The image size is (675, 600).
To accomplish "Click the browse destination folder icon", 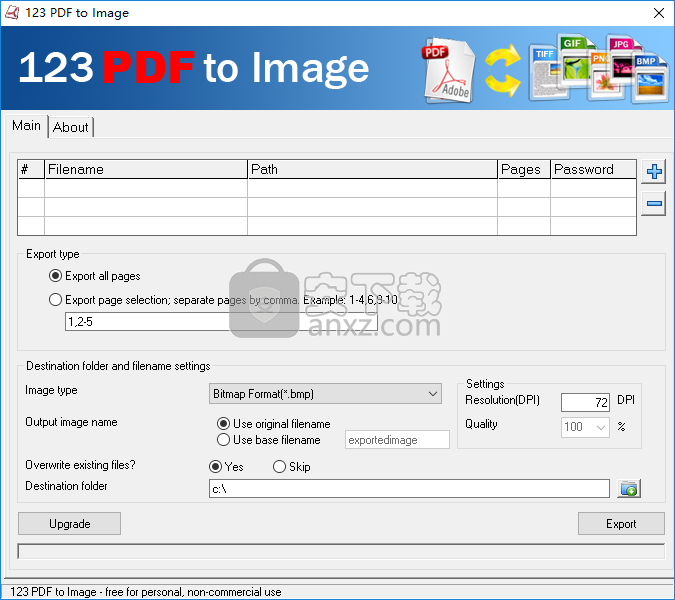I will coord(629,488).
